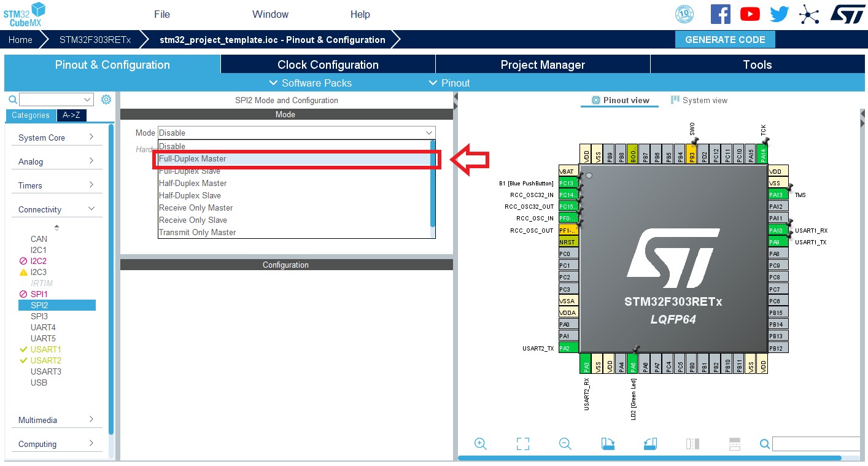Go to Home breadcrumb
The height and width of the screenshot is (466, 868).
pos(20,39)
